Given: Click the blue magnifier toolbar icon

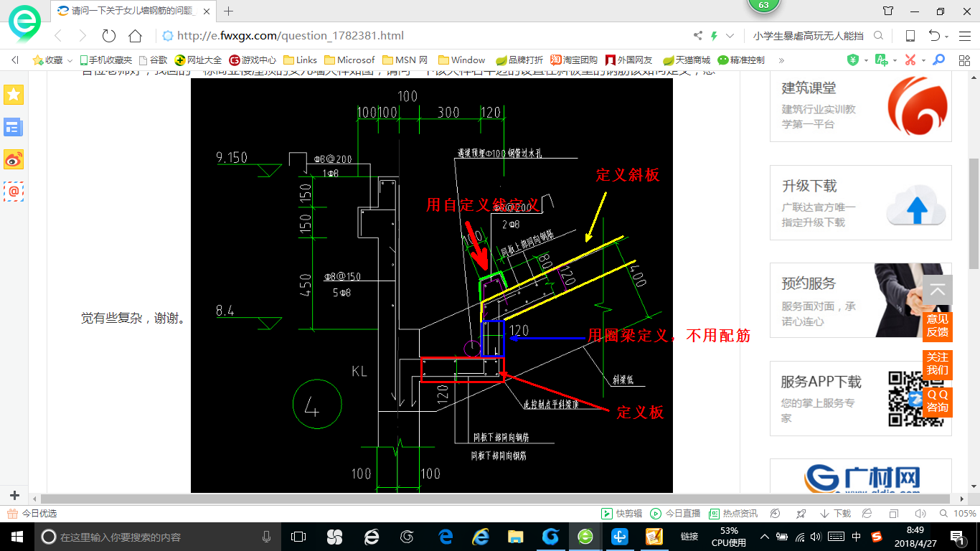Looking at the screenshot, I should pos(938,60).
